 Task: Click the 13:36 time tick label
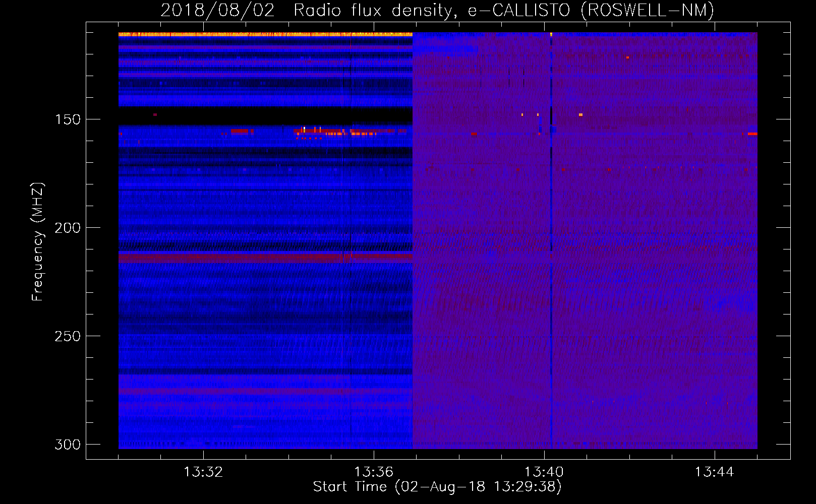(x=374, y=472)
